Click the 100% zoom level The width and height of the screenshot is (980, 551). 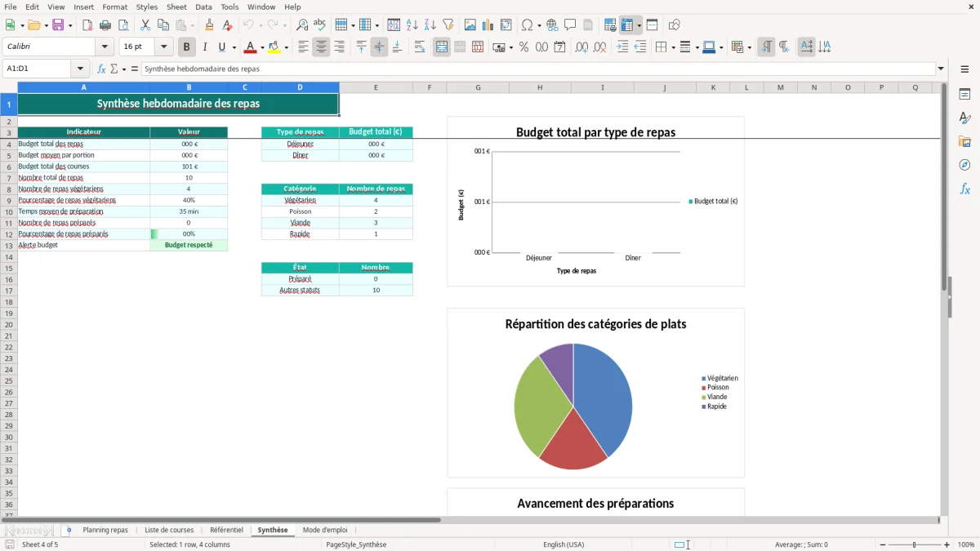tap(966, 544)
